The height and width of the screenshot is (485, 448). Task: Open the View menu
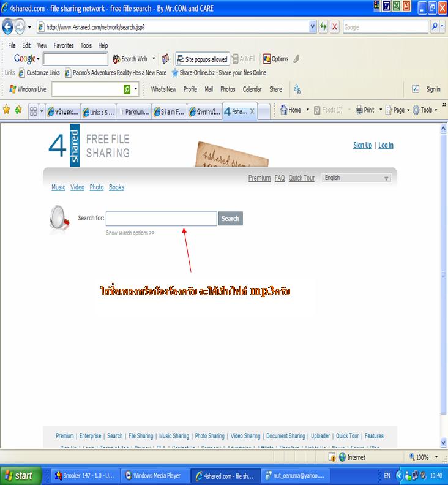[x=42, y=45]
